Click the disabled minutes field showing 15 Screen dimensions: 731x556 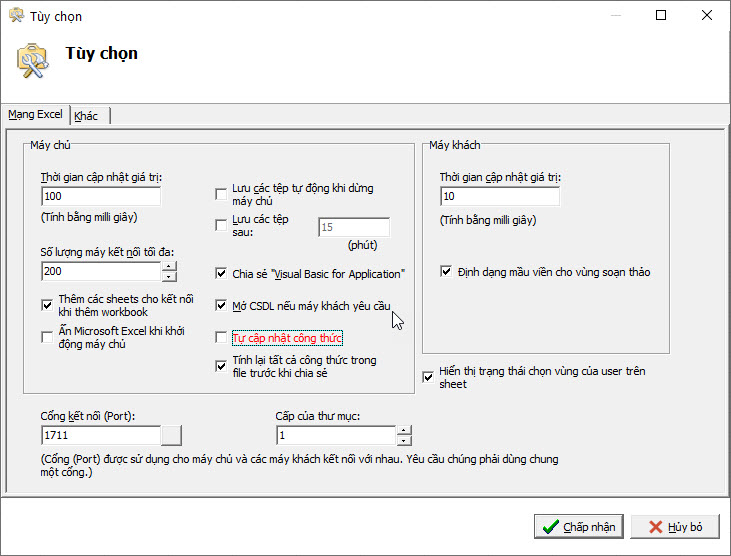(354, 227)
